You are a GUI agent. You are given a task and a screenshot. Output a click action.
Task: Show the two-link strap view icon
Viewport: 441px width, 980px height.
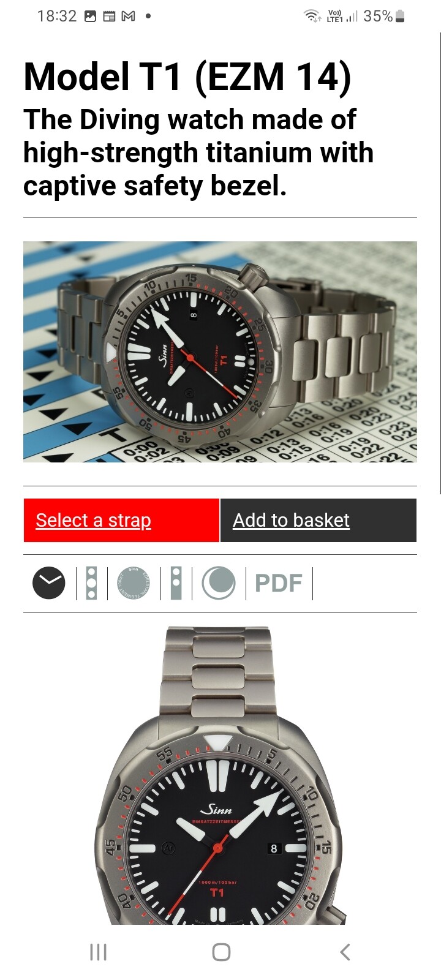click(x=176, y=583)
